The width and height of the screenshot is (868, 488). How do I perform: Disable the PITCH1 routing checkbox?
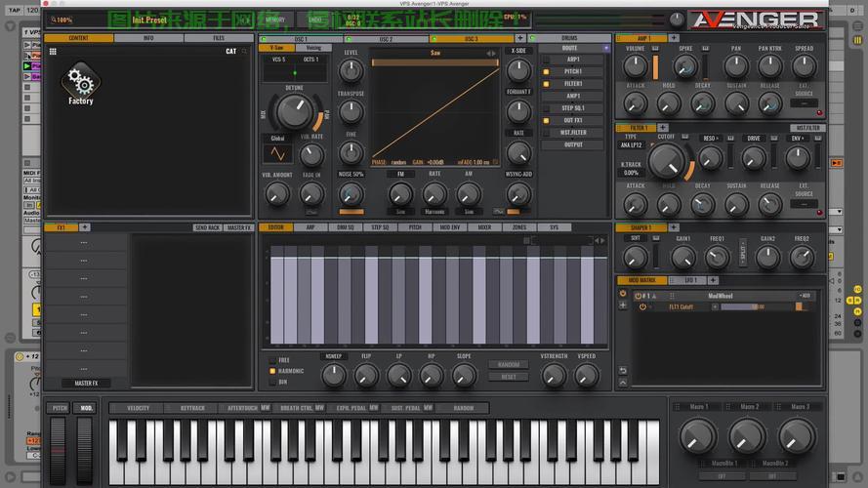coord(547,72)
